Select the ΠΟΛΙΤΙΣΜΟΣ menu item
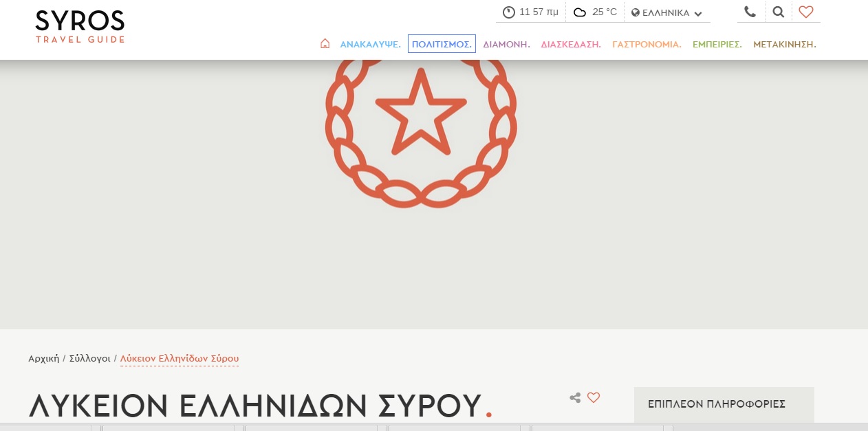This screenshot has height=431, width=868. [442, 44]
